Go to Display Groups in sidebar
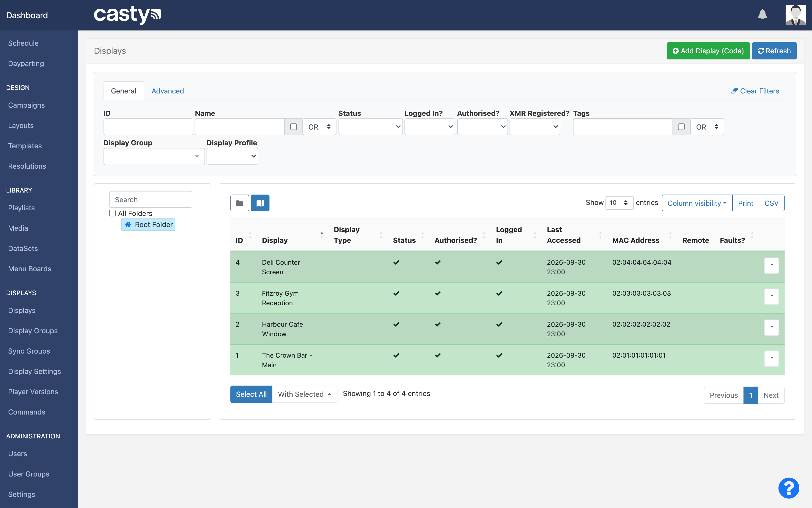Image resolution: width=812 pixels, height=508 pixels. coord(33,331)
